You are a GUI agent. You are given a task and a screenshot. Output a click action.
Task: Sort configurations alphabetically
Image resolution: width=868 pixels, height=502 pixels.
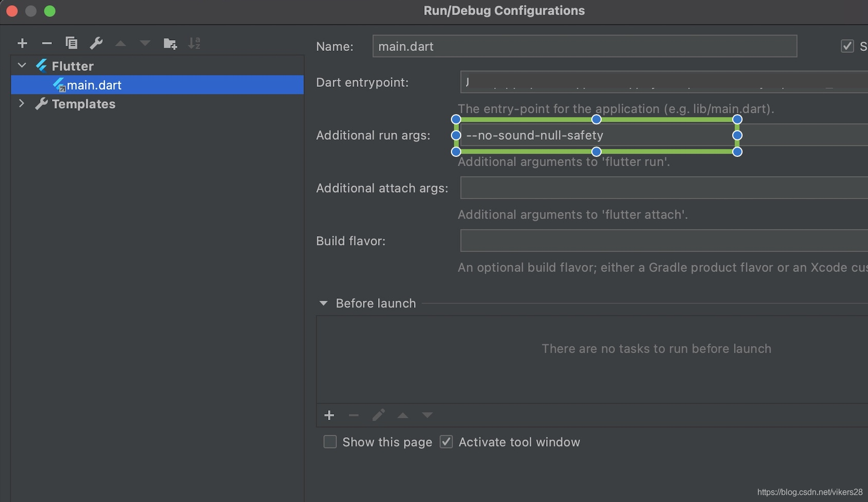coord(194,43)
